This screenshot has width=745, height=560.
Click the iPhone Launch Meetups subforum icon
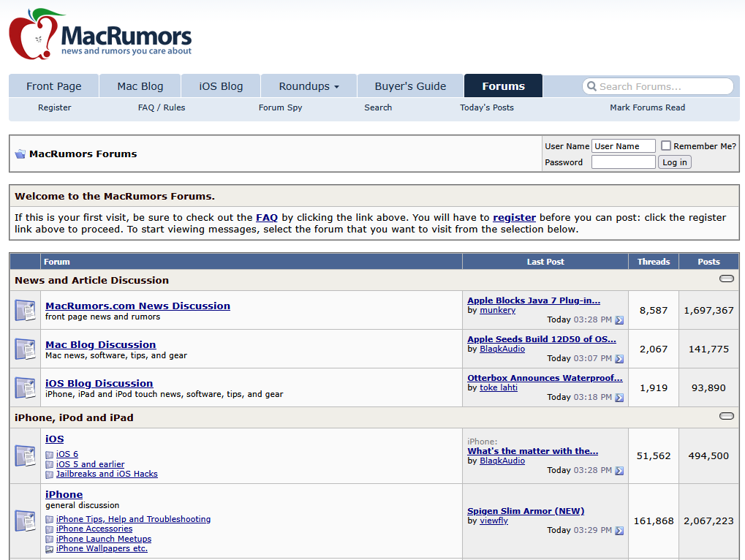click(x=50, y=539)
